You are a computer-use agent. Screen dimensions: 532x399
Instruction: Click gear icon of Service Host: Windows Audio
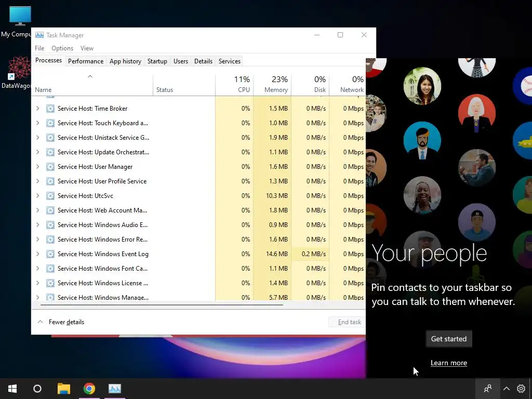point(50,225)
